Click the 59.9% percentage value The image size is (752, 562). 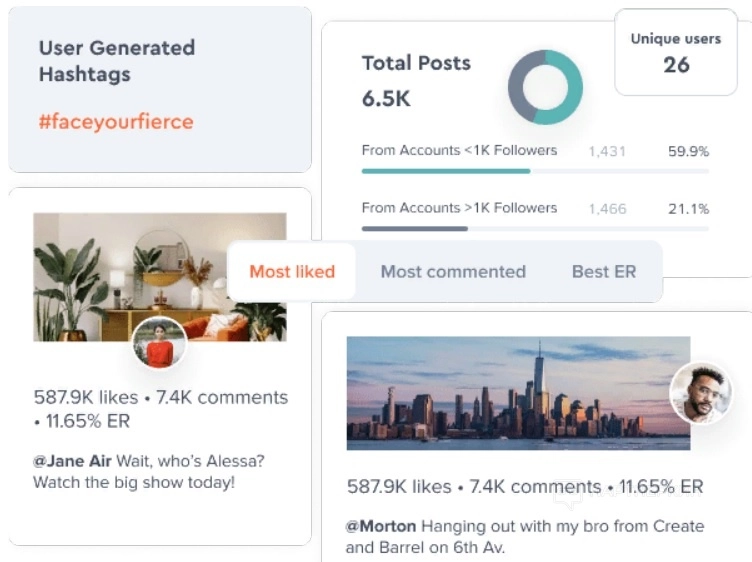tap(688, 152)
